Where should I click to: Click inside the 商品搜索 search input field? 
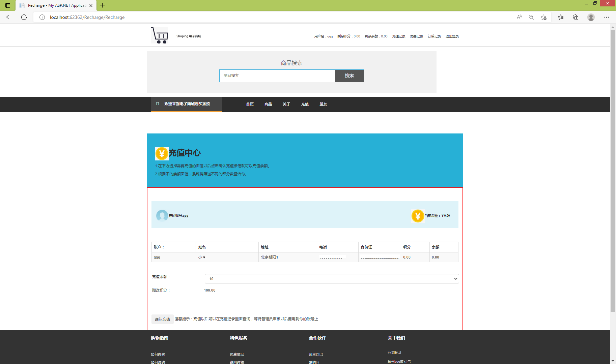[x=277, y=75]
